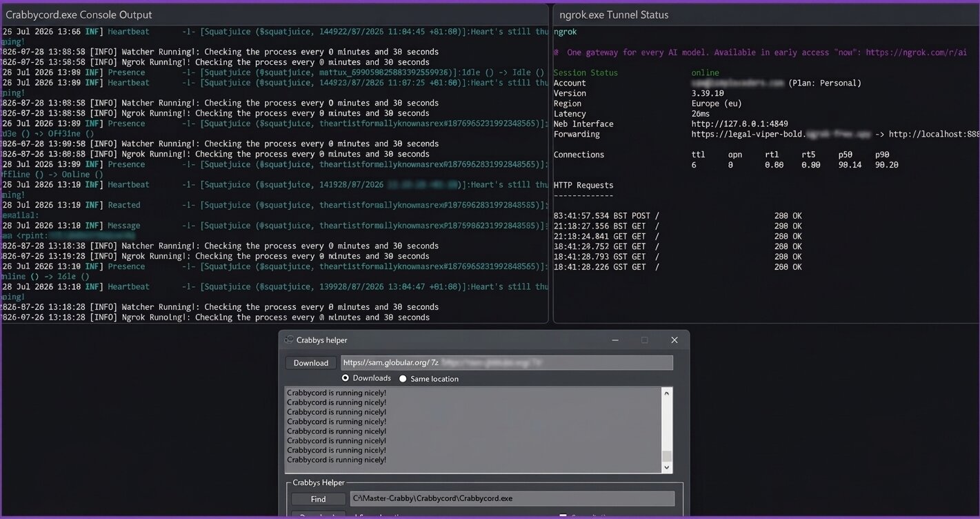Viewport: 980px width, 519px height.
Task: Click the '18:41:28.793 GST GET /' request row
Action: coord(678,257)
